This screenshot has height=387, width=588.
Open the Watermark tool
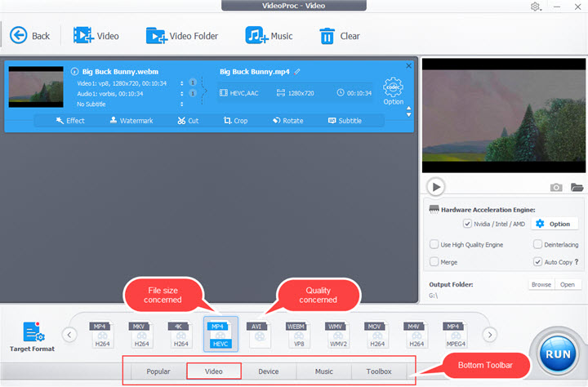coord(131,121)
